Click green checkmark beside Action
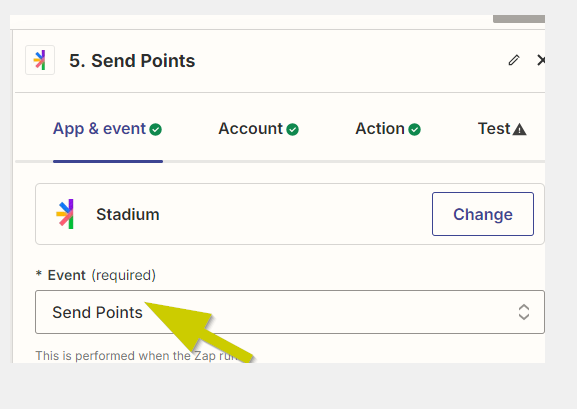This screenshot has height=409, width=577. pos(414,129)
